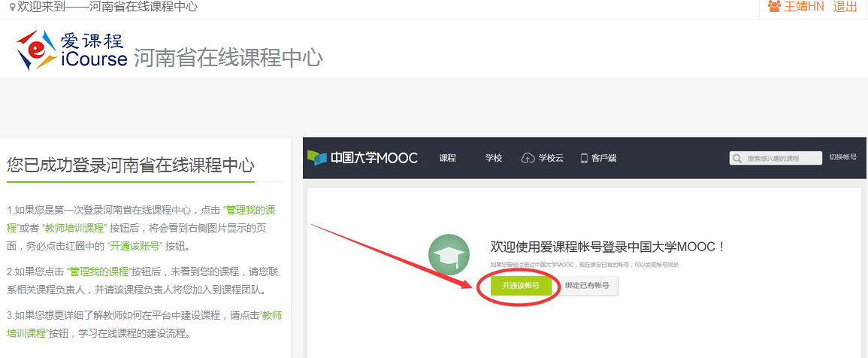868x358 pixels.
Task: Click the location pin icon beside welcome text
Action: coord(13,8)
